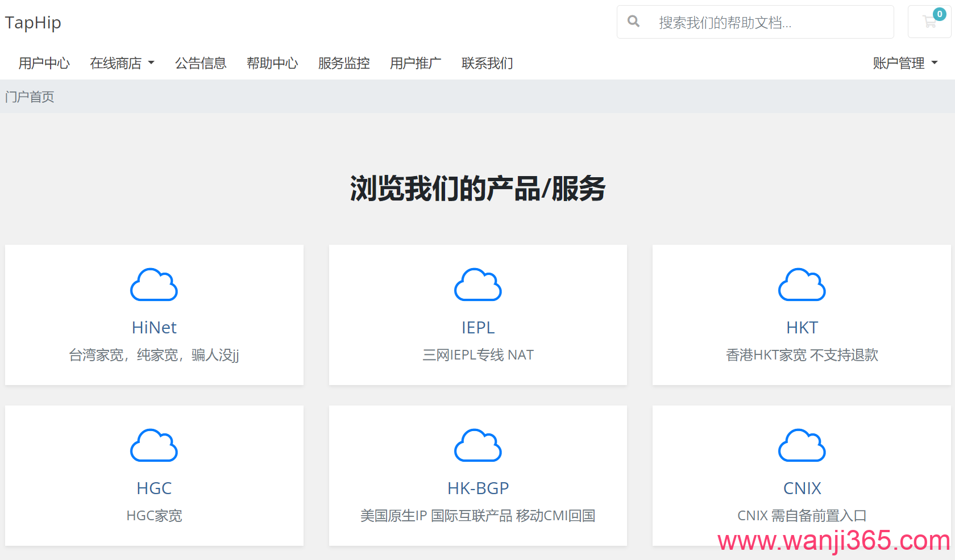Screen dimensions: 955x560
Task: Open the 联系我们 contact page
Action: pyautogui.click(x=487, y=63)
